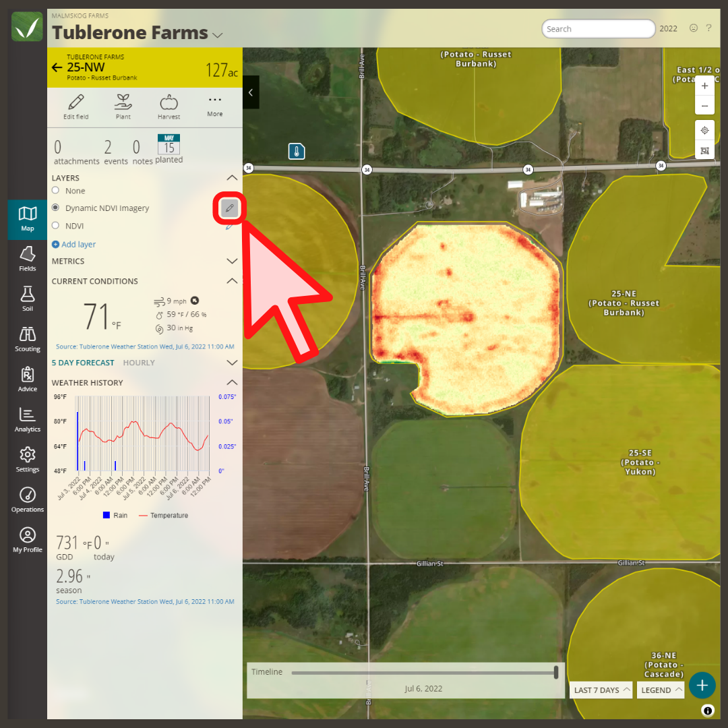The width and height of the screenshot is (728, 728).
Task: Expand the 5 Day Forecast section
Action: click(232, 363)
